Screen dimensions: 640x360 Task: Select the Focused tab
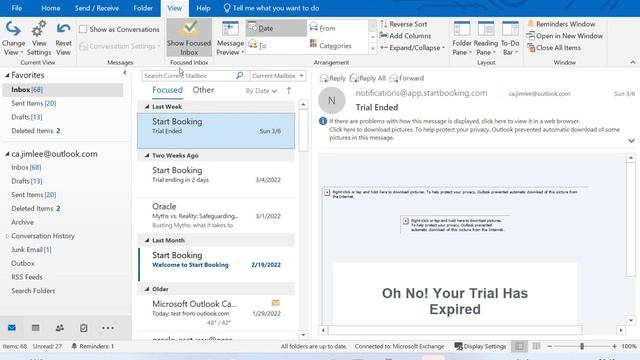[167, 90]
